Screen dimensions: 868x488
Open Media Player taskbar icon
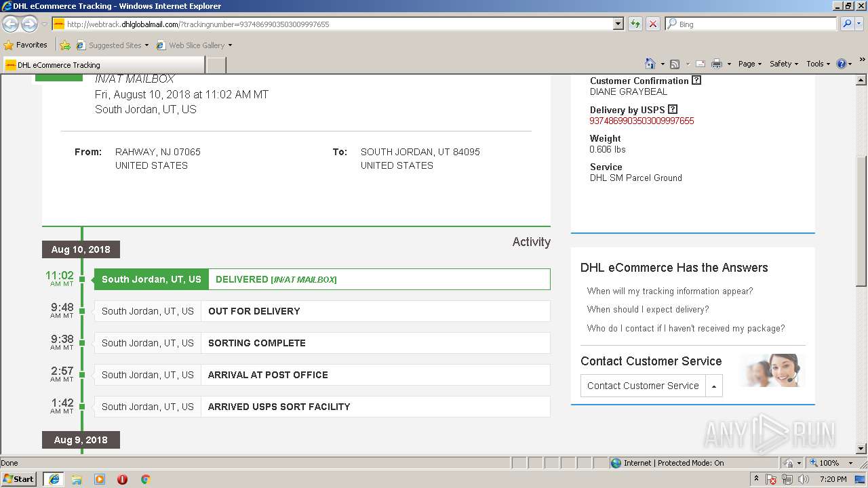pos(100,479)
